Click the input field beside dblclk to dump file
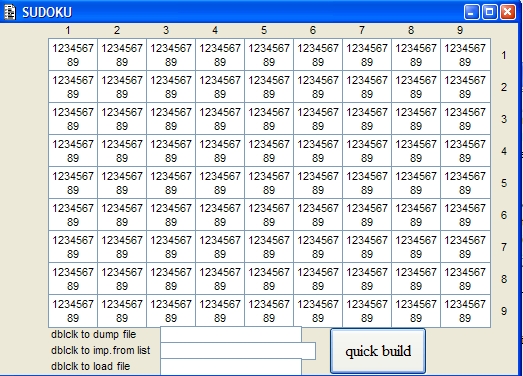This screenshot has width=523, height=376. click(x=231, y=334)
